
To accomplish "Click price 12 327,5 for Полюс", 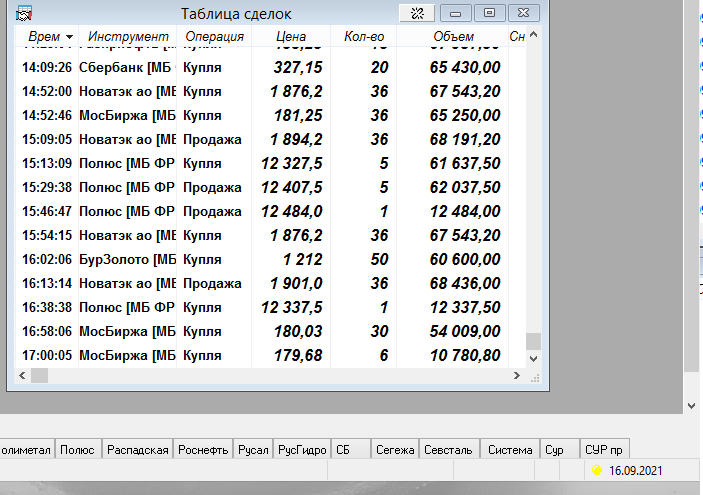I will pyautogui.click(x=292, y=163).
